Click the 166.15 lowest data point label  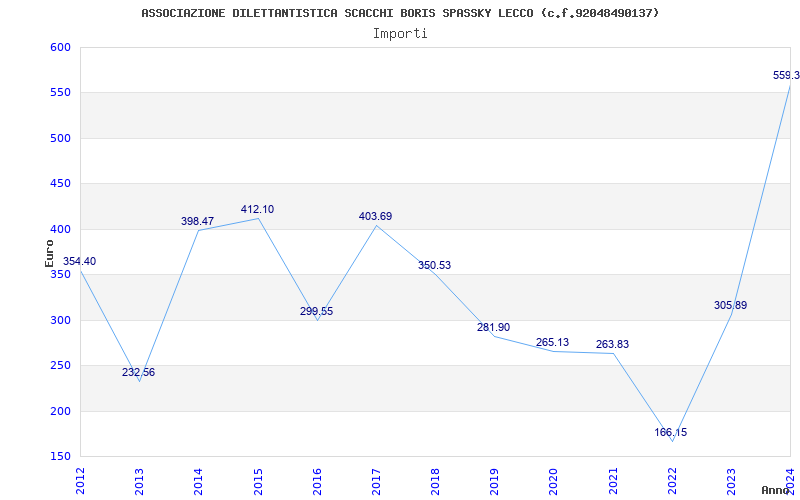[671, 433]
